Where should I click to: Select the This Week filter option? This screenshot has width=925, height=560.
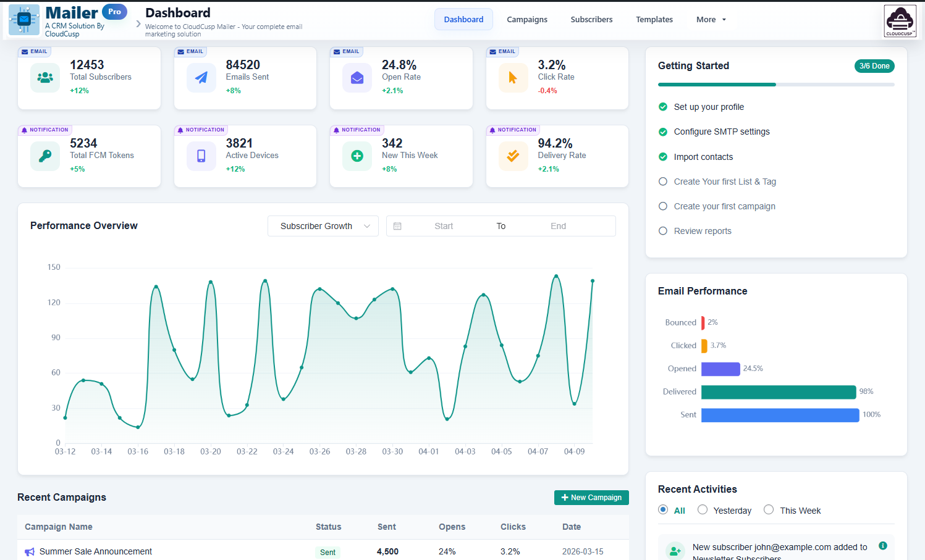pos(769,510)
